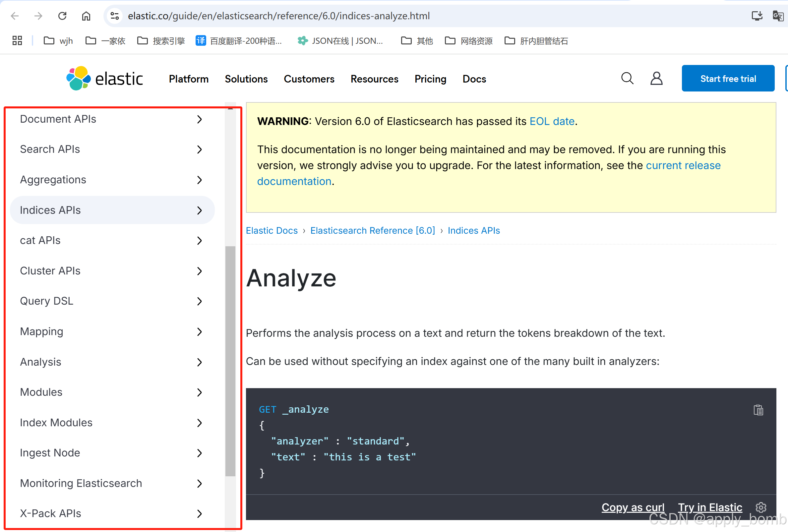Open the current release documentation link
The width and height of the screenshot is (788, 532).
coord(683,165)
